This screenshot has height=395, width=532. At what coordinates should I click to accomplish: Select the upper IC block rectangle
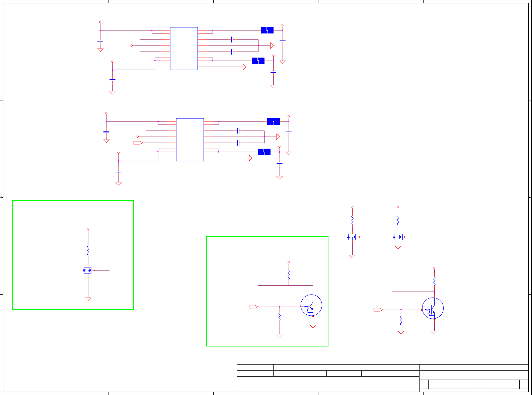coord(184,49)
